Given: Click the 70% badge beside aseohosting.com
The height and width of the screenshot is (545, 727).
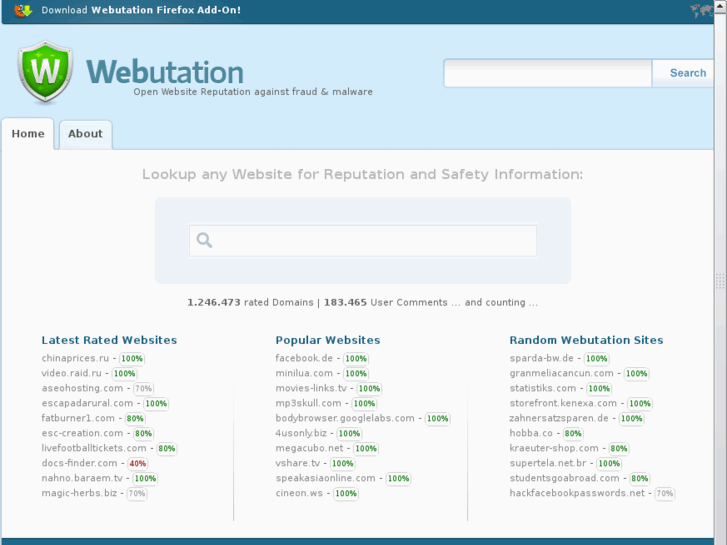Looking at the screenshot, I should [143, 389].
